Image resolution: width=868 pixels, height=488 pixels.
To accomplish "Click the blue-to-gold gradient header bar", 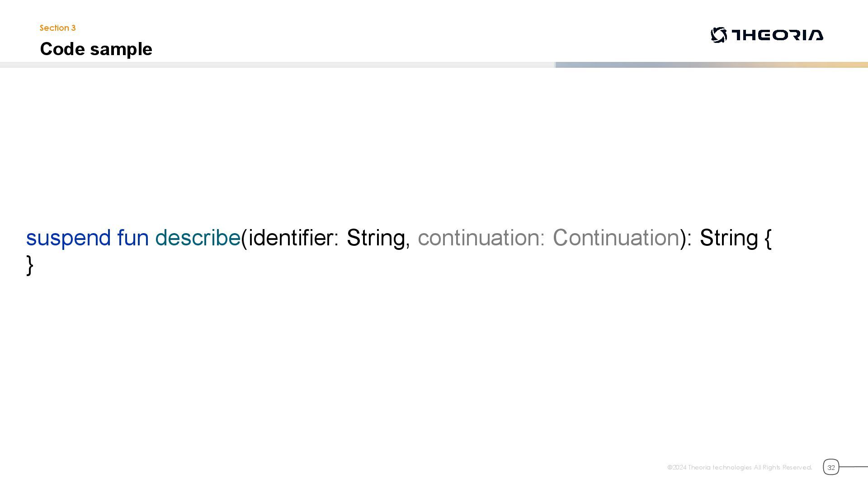I will tap(711, 65).
